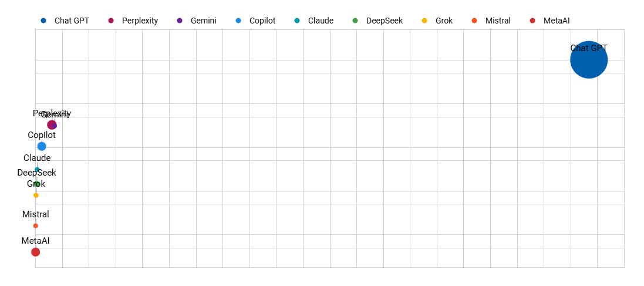Toggle Gemini series via legend label

coord(203,21)
